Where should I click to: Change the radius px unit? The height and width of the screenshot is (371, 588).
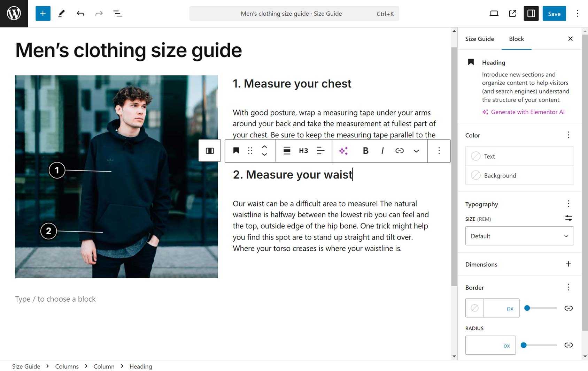tap(506, 346)
